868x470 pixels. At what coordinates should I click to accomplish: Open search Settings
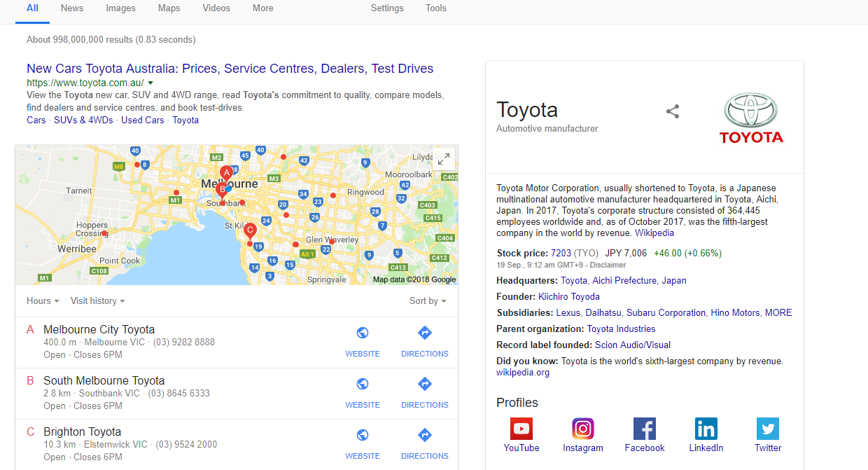387,8
